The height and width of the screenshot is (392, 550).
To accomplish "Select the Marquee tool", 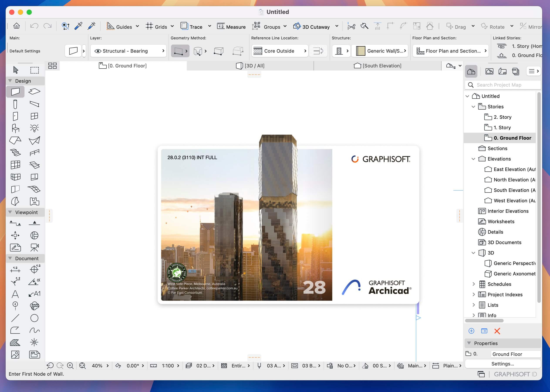I will tap(35, 70).
